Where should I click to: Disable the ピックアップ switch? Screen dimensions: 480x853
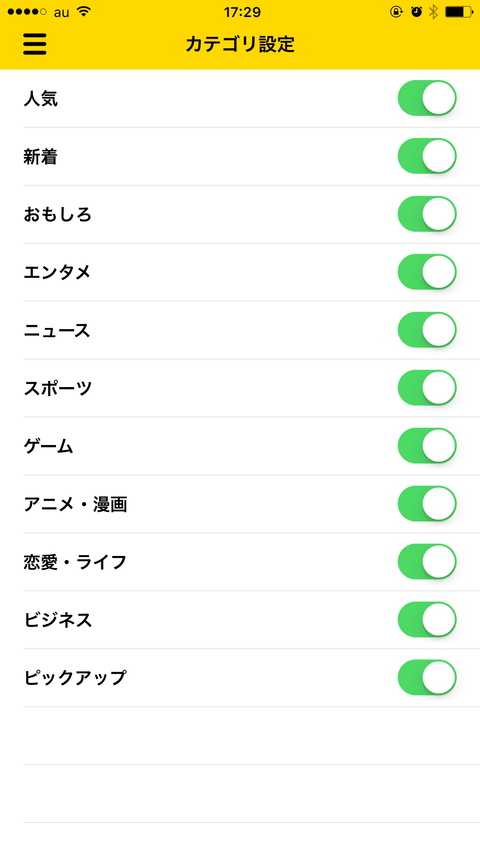(427, 678)
